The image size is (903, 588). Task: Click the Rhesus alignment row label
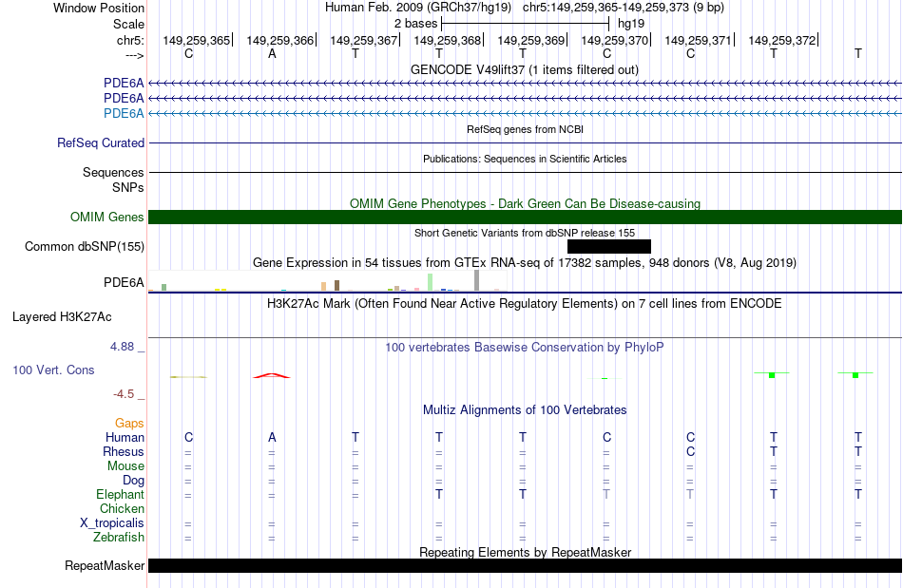[x=124, y=452]
